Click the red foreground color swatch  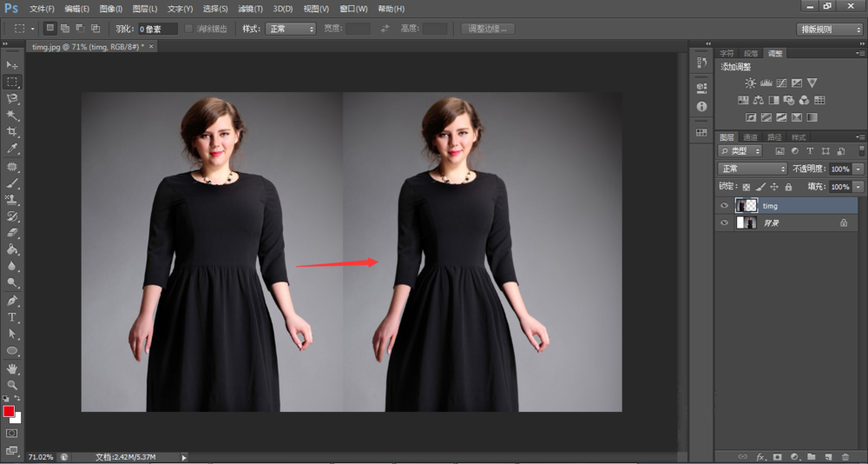pos(9,411)
